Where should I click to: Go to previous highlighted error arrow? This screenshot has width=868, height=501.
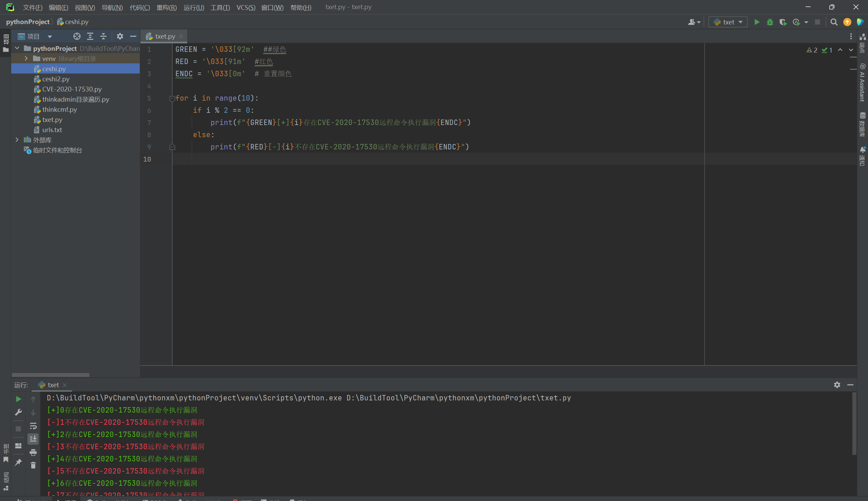pos(841,50)
